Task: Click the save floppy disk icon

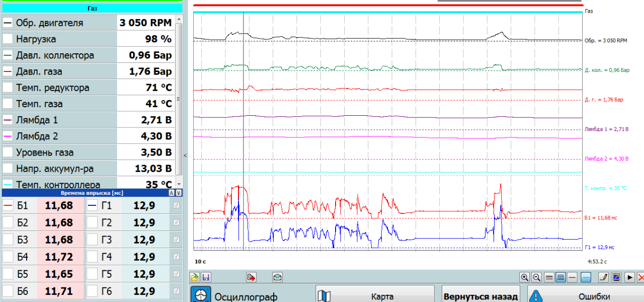Action: coord(206,277)
